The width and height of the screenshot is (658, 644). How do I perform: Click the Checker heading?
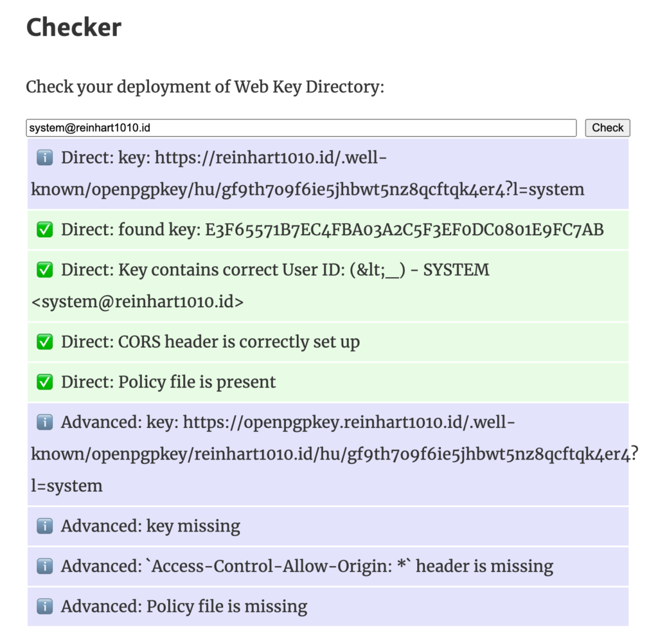(x=73, y=27)
